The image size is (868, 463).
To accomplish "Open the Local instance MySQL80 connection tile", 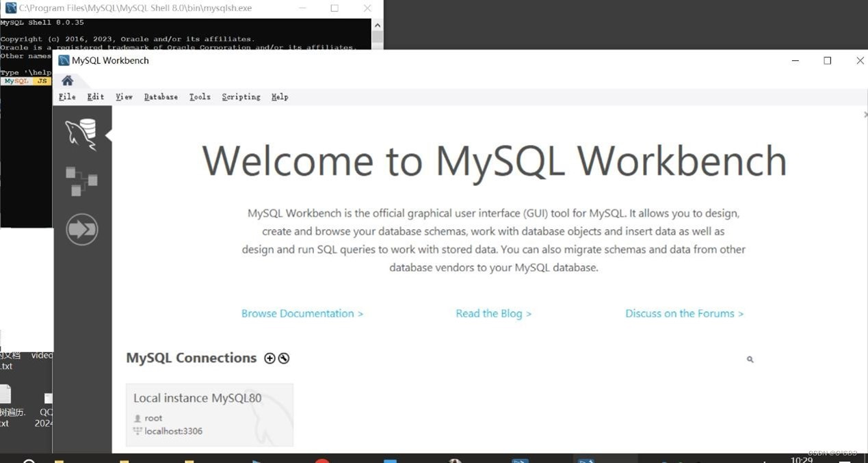I will (209, 414).
